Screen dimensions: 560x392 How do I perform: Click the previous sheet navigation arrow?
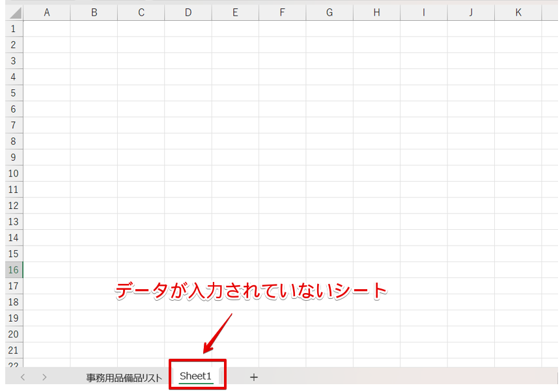tap(23, 377)
